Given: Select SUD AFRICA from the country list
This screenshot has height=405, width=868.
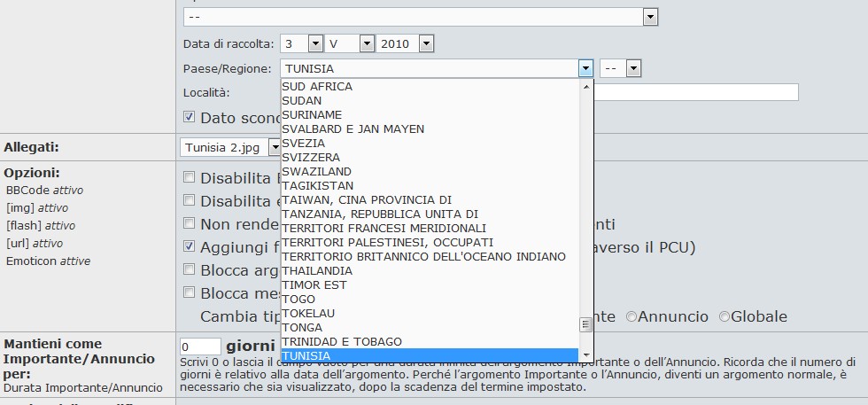Looking at the screenshot, I should tap(317, 86).
